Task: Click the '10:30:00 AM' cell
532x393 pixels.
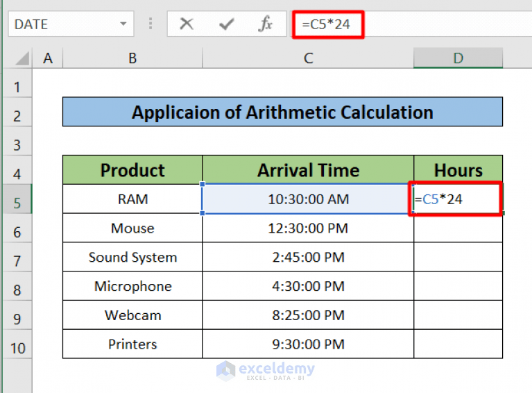Action: pyautogui.click(x=308, y=199)
